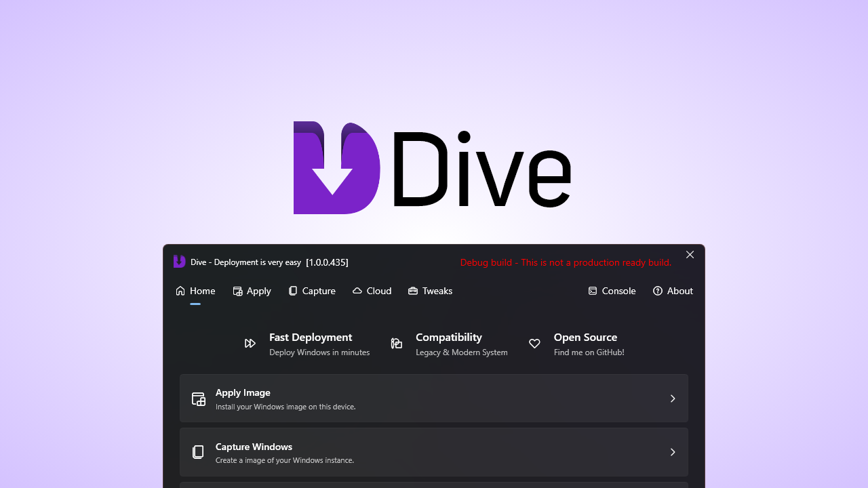Close the Dive application window
Screen dimensions: 868x488
[690, 255]
